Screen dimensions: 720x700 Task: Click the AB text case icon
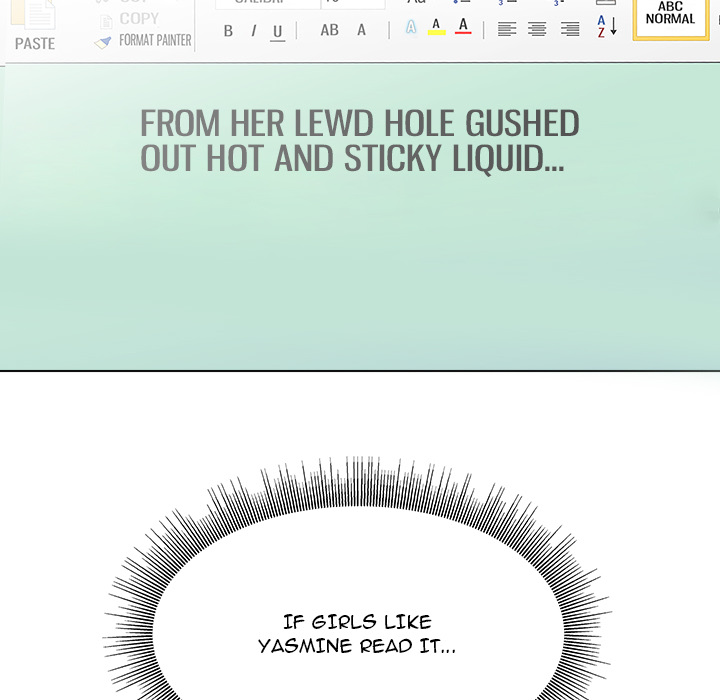tap(329, 30)
